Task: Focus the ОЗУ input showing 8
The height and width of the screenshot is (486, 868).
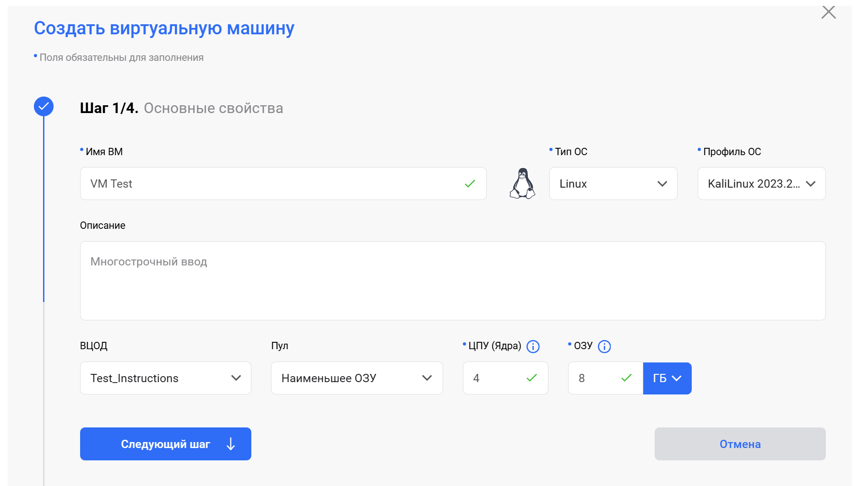Action: click(x=605, y=378)
